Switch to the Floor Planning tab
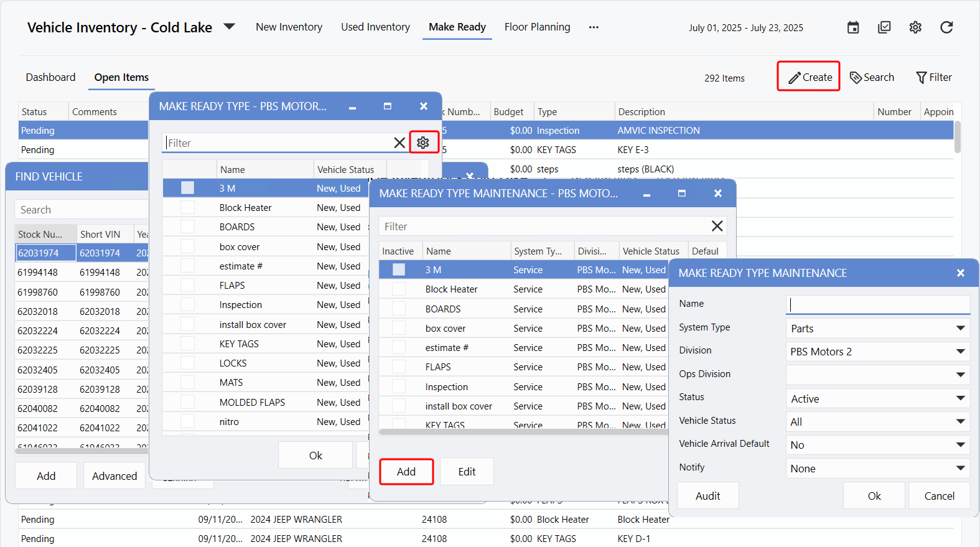The height and width of the screenshot is (547, 980). [537, 27]
